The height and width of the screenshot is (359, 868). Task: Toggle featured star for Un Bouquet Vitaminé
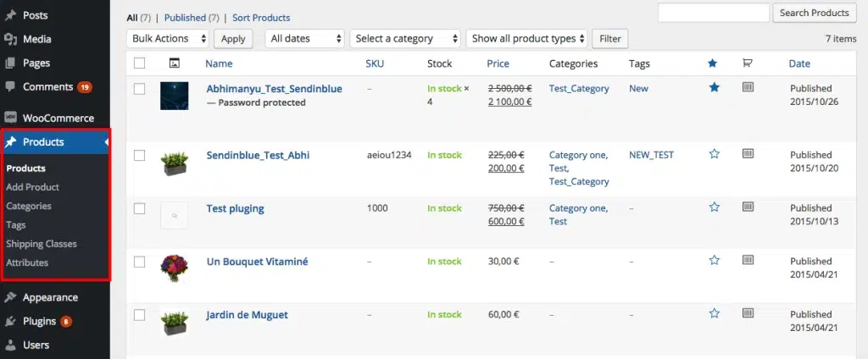coord(714,261)
